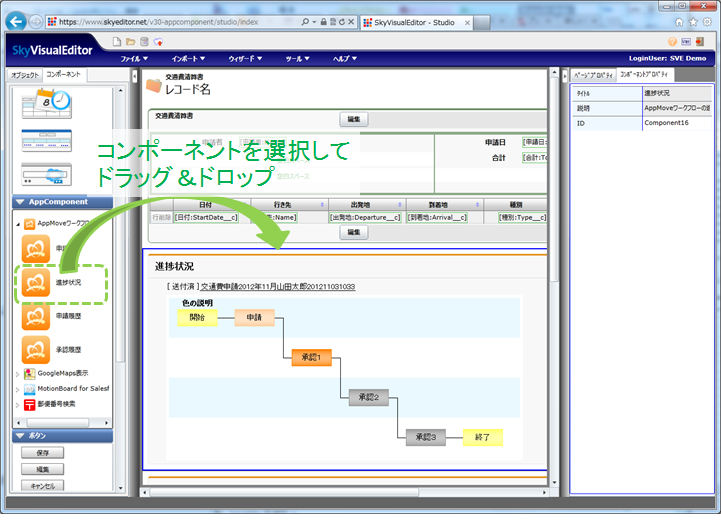
Task: Select the 承認履歴 AppMove component icon
Action: 36,350
